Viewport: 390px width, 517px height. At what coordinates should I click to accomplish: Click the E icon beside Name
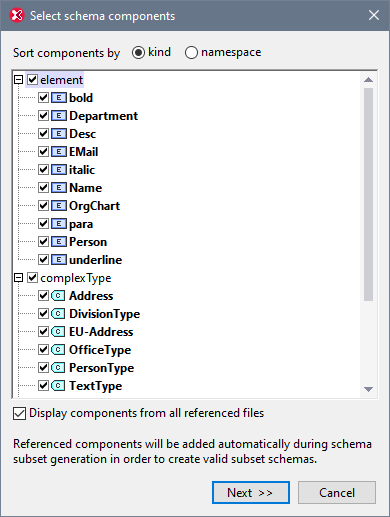[59, 188]
